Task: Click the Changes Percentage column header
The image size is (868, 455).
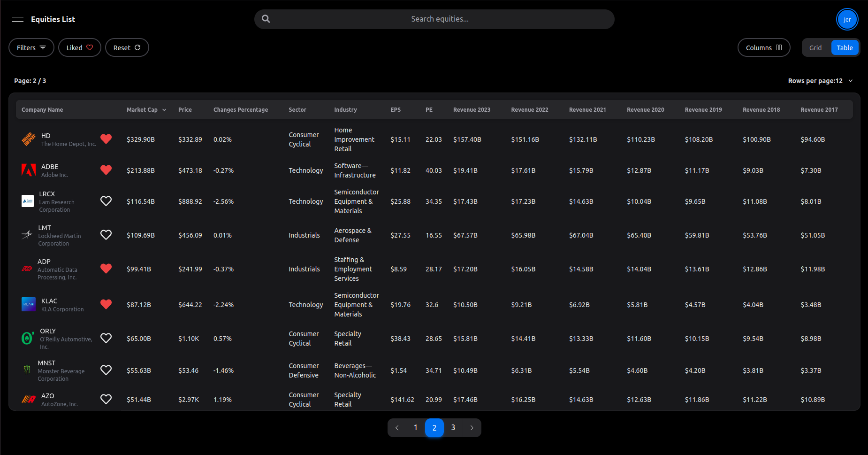Action: (x=241, y=110)
